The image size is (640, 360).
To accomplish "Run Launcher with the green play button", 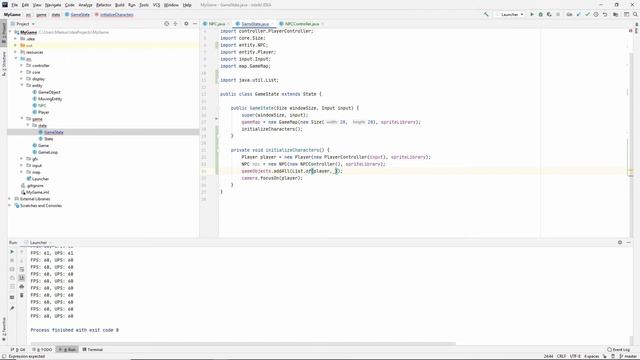I will pos(532,14).
